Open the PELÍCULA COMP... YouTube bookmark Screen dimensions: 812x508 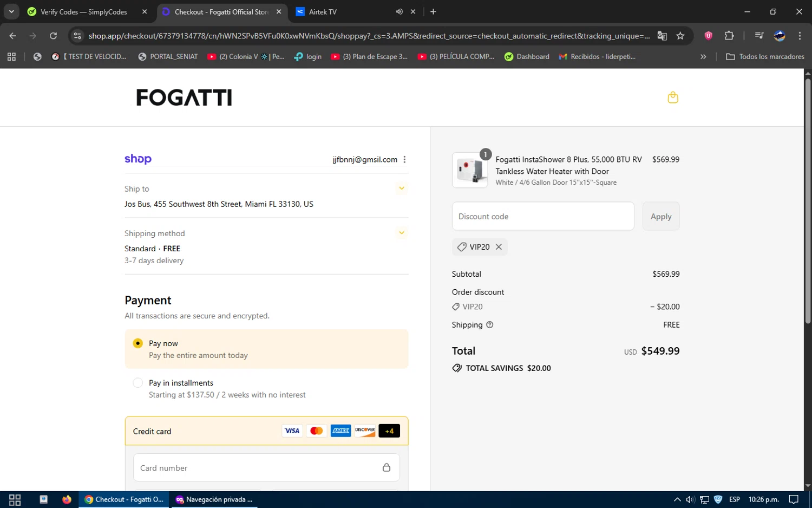click(456, 56)
